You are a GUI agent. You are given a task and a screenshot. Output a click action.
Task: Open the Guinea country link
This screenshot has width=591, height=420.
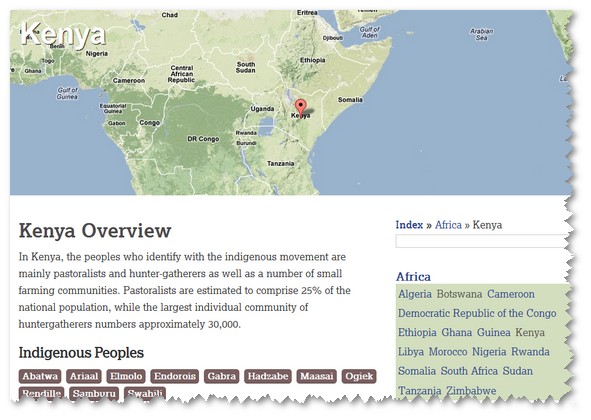click(493, 333)
